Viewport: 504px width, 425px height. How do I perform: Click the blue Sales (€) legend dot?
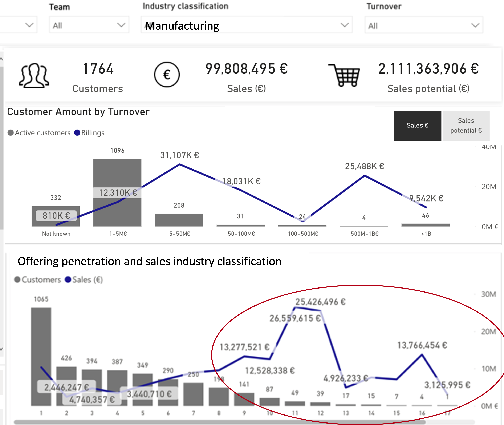point(68,279)
